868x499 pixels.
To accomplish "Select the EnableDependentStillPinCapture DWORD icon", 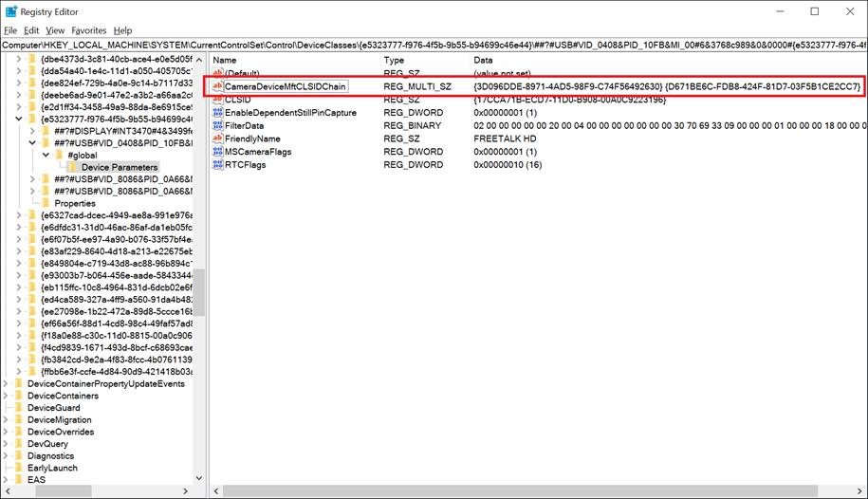I will click(x=217, y=113).
